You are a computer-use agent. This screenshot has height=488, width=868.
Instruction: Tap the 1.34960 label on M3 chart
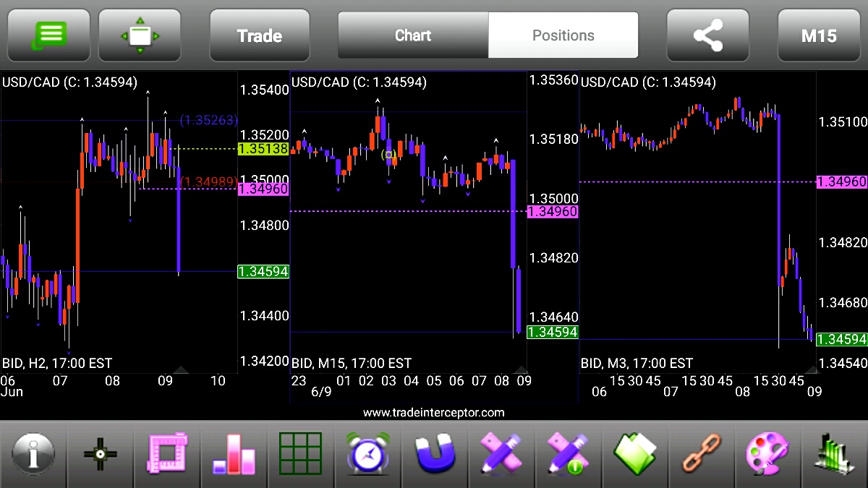tap(842, 181)
